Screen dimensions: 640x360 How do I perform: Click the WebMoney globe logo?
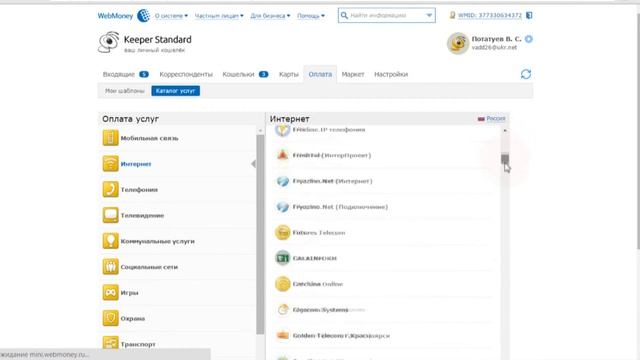click(x=143, y=16)
